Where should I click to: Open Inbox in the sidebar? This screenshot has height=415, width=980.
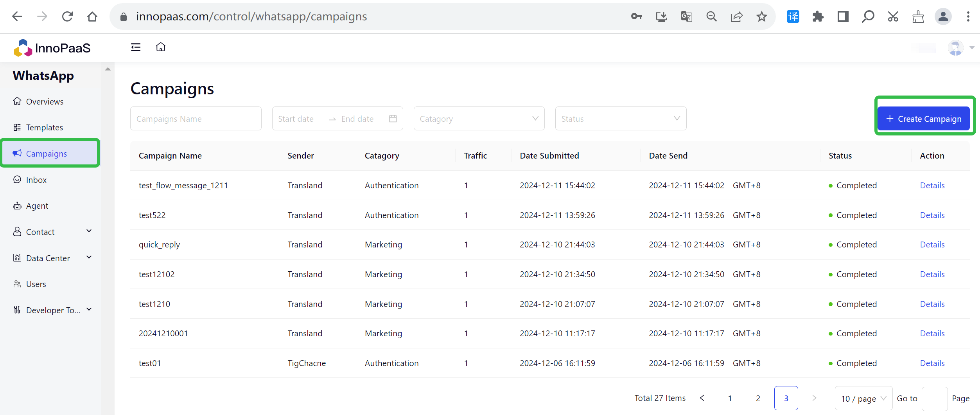tap(36, 180)
